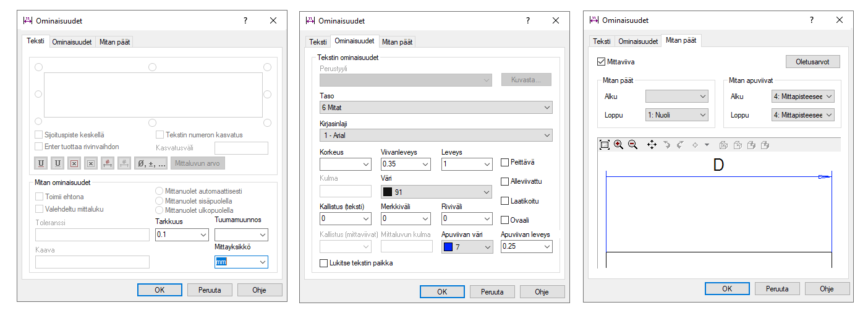Check Lukitse tekstin paikka
Viewport: 868px width, 318px height.
(x=323, y=263)
